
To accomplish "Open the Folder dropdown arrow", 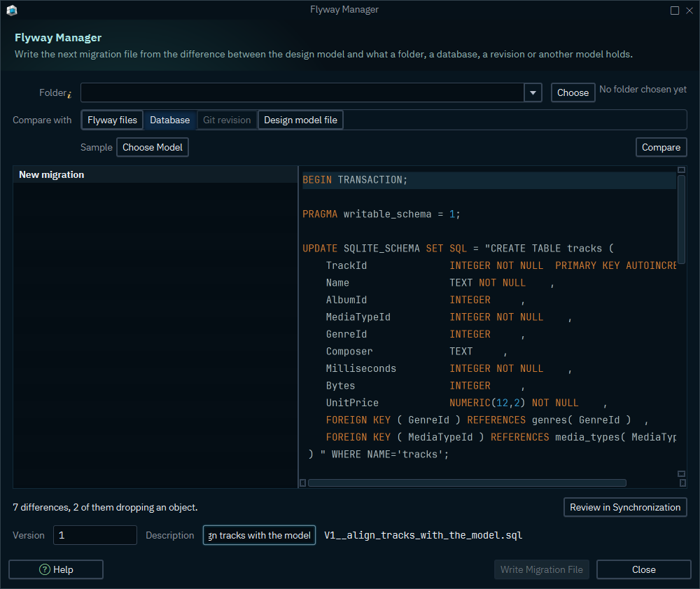I will (533, 93).
